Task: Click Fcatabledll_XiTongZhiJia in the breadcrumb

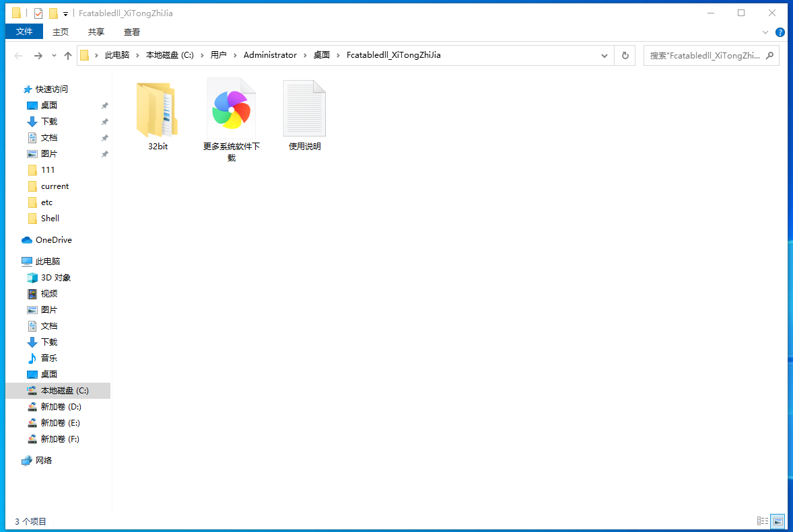Action: point(393,55)
